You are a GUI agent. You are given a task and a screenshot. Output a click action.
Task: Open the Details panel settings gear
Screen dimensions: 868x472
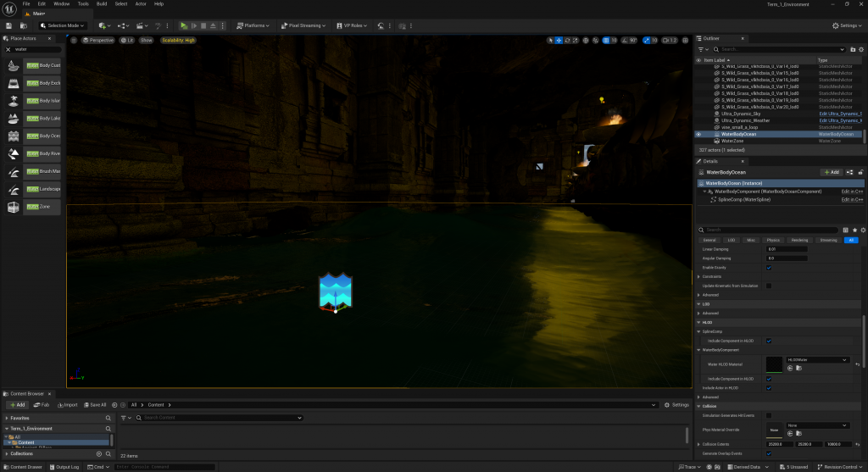[863, 230]
